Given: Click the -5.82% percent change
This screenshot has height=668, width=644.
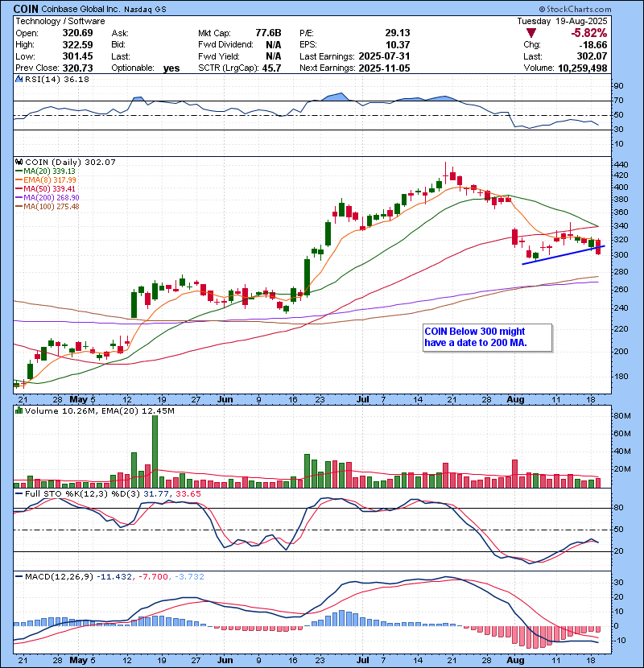Looking at the screenshot, I should pos(589,33).
